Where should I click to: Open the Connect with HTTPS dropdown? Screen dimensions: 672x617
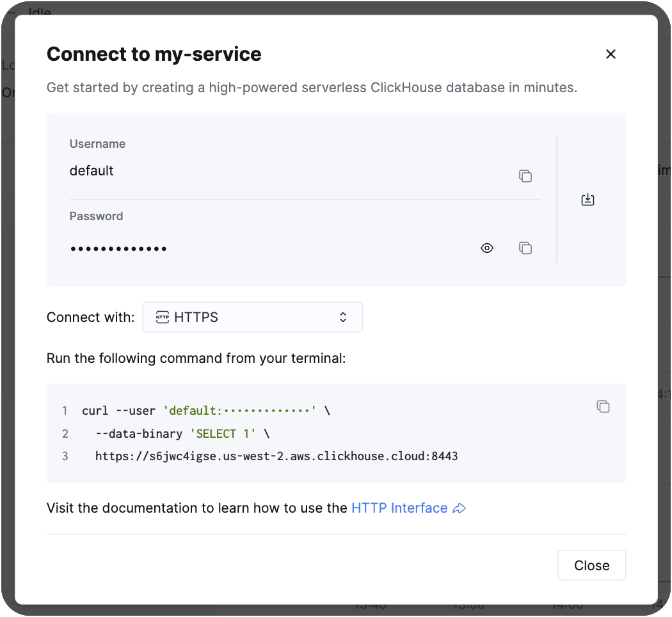(x=252, y=317)
